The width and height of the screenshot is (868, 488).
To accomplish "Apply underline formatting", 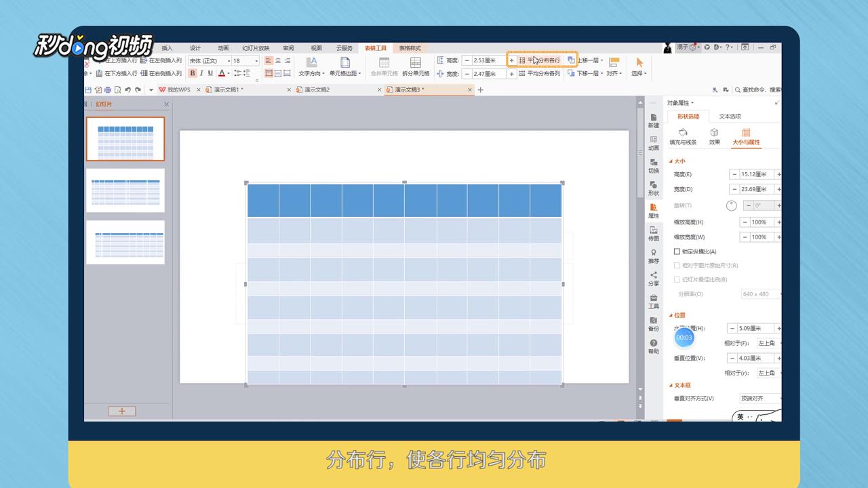I will 210,73.
